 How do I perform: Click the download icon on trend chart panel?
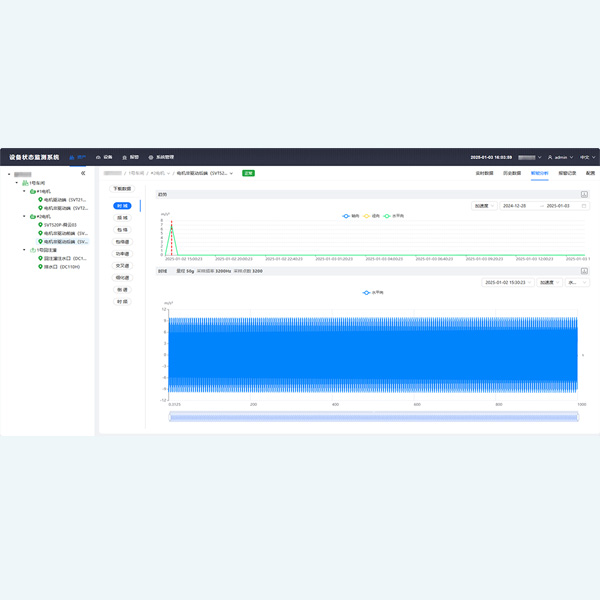pos(585,194)
